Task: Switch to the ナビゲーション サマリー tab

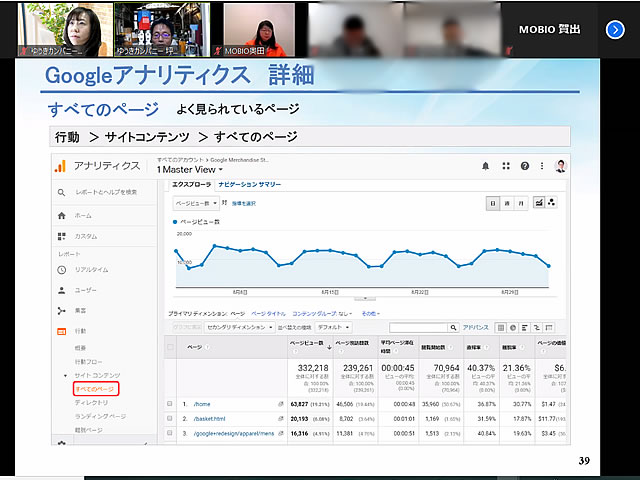Action: click(249, 184)
